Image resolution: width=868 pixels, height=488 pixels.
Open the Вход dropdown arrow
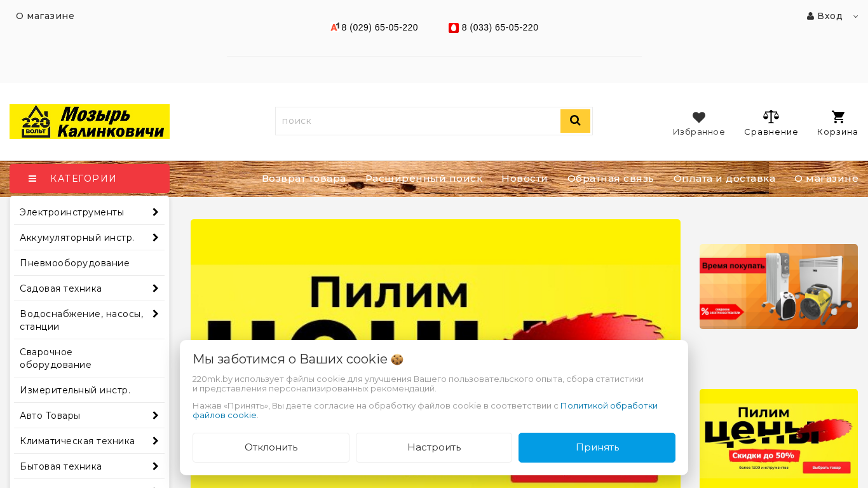tap(855, 17)
